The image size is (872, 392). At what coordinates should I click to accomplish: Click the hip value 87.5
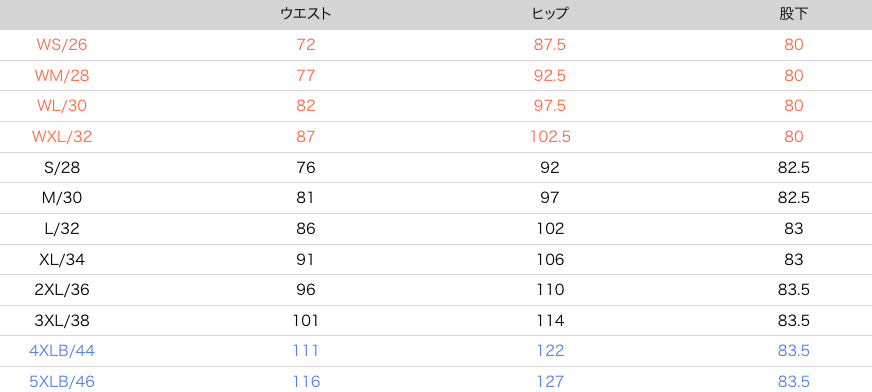click(x=549, y=44)
